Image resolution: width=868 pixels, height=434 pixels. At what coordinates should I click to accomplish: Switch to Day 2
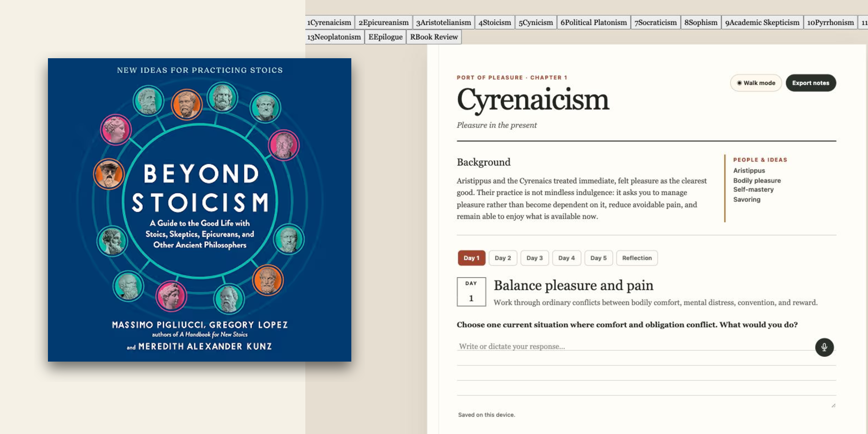[x=503, y=258]
